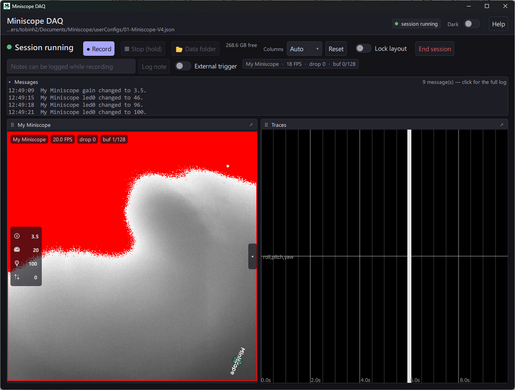
Task: Expand the My Miniscope panel to fullscreen
Action: coord(251,125)
